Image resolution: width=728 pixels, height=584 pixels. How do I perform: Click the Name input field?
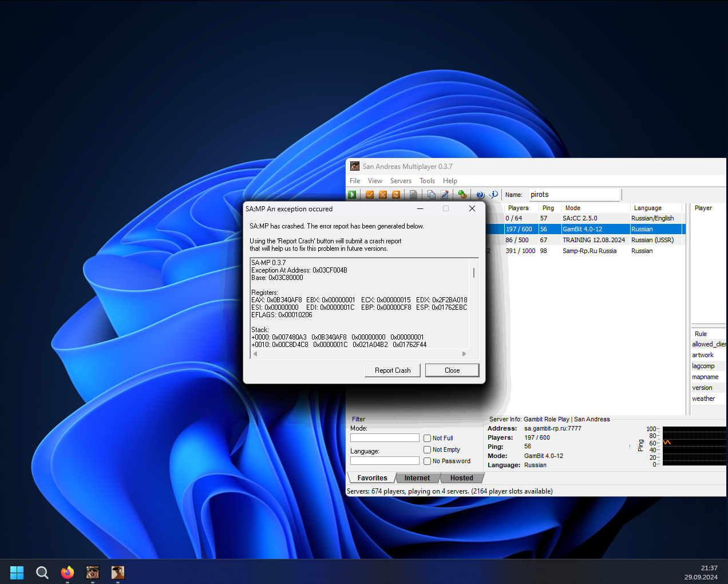pyautogui.click(x=573, y=195)
